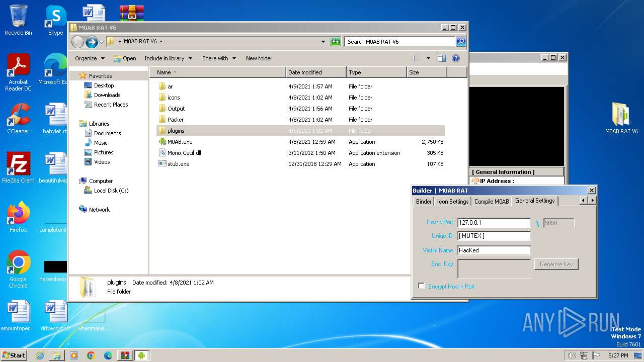
Task: Expand breadcrumb arrow after M0AB RAT V6
Action: click(161, 42)
